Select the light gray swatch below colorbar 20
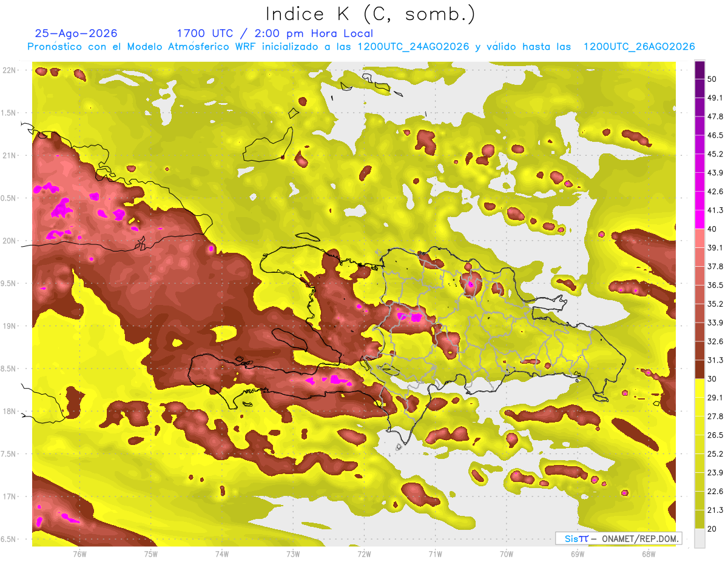The width and height of the screenshot is (728, 562). coord(699,538)
